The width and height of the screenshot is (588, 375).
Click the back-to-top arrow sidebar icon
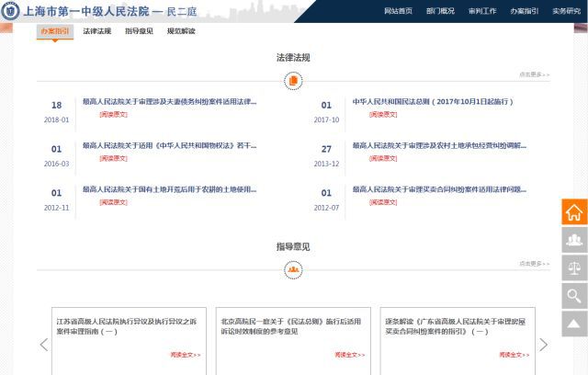574,324
